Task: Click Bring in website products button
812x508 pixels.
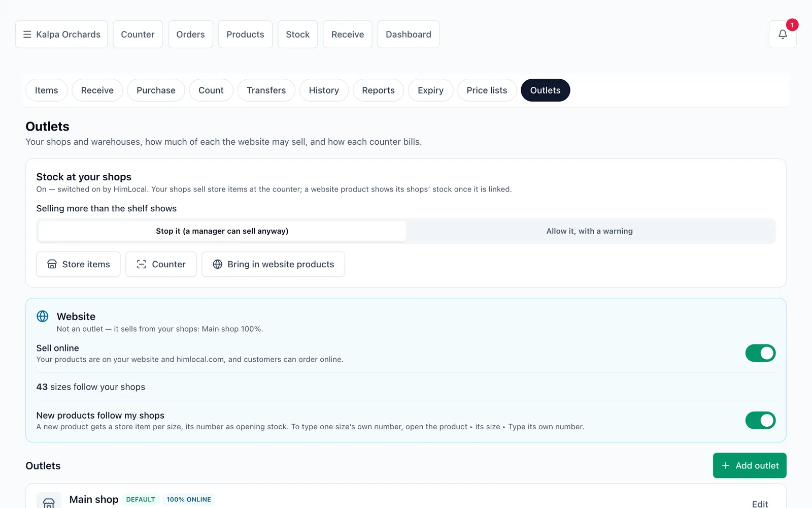Action: point(273,264)
